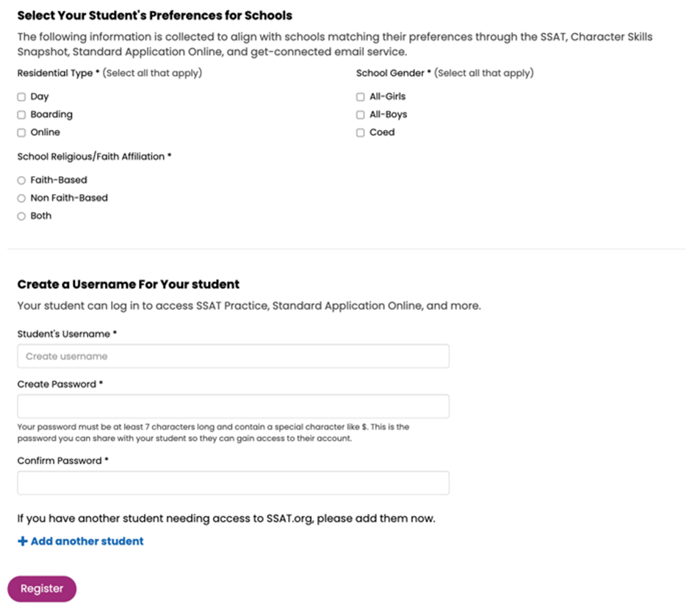The height and width of the screenshot is (616, 686).
Task: Select the Non Faith-Based radio option
Action: (x=21, y=198)
